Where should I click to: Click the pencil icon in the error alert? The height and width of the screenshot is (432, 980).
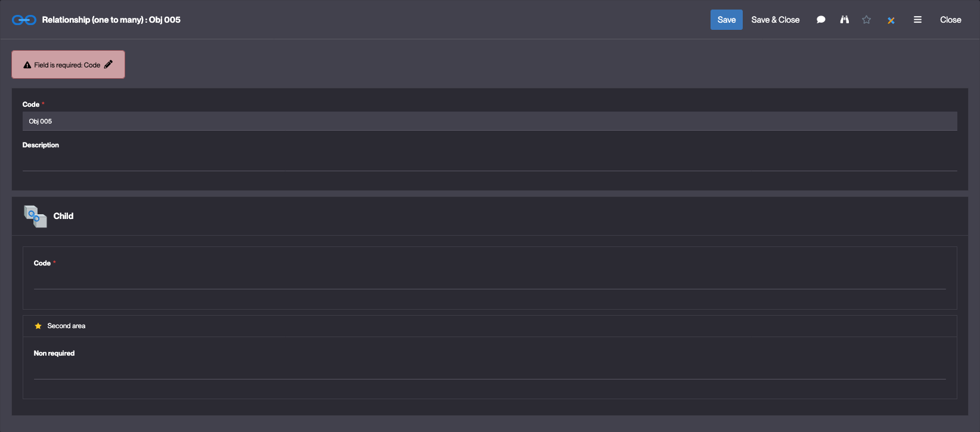108,64
